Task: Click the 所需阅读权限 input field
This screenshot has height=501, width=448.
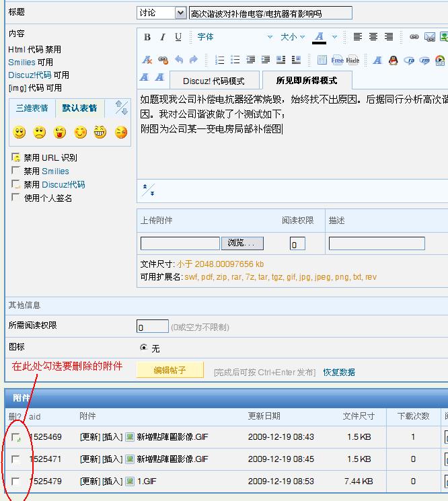Action: [153, 326]
